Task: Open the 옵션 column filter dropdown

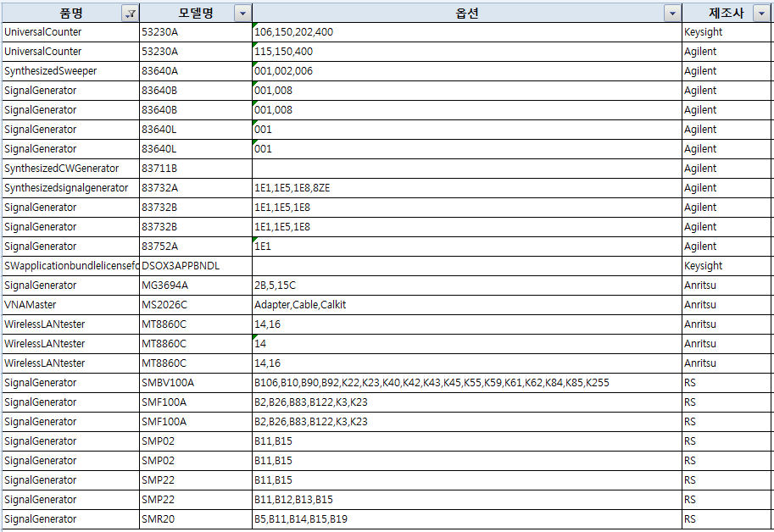Action: pos(672,13)
